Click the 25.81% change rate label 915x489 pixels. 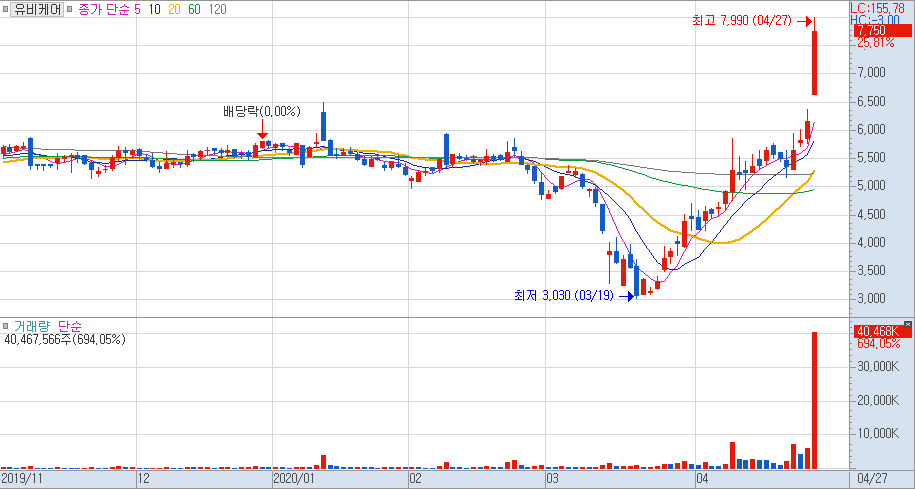(875, 43)
